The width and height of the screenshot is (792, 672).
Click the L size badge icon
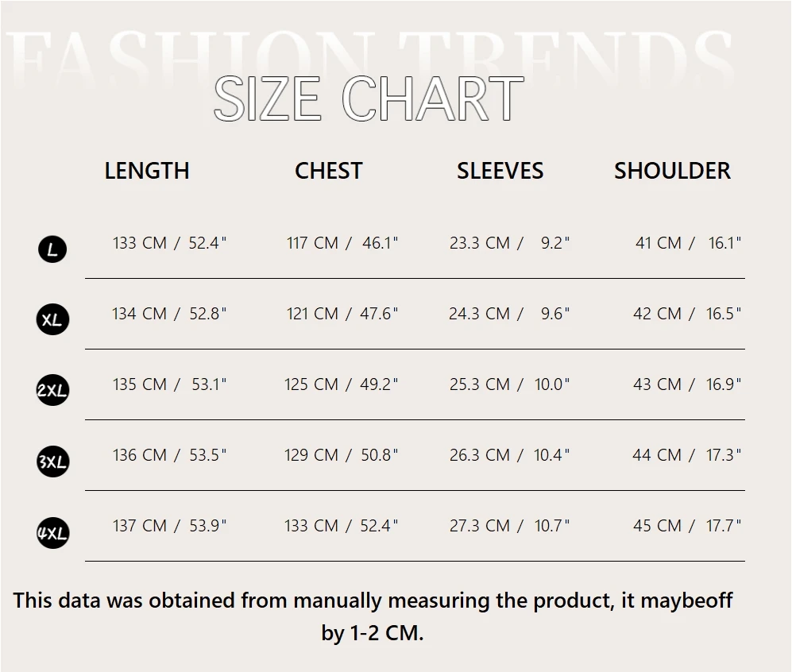point(52,249)
